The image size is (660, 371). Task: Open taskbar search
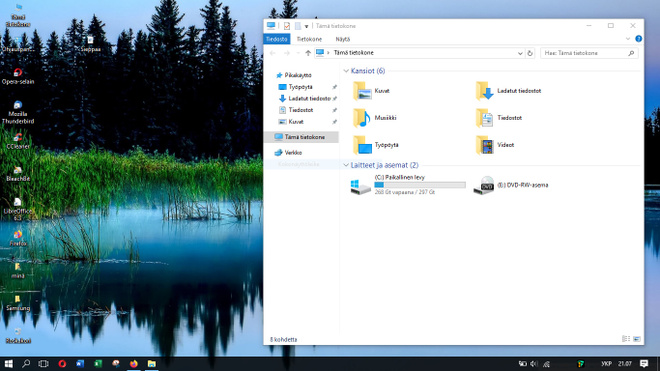[26, 363]
